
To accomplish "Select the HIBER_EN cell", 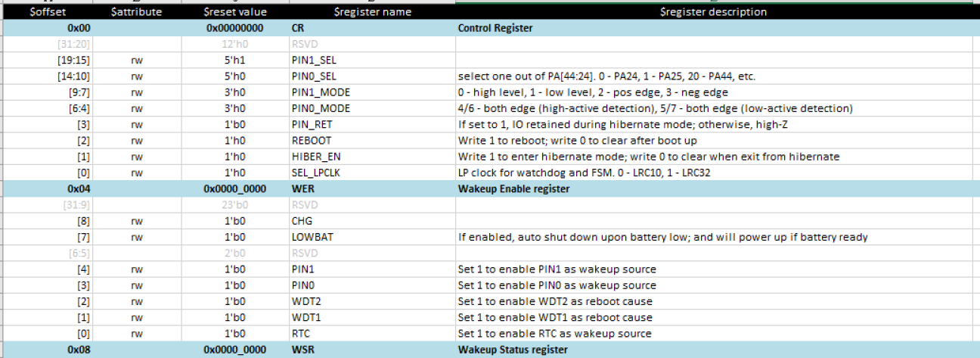I will point(313,157).
